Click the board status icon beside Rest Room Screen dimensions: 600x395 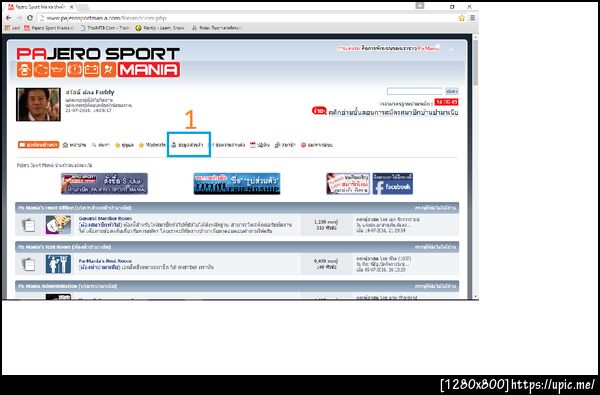point(29,264)
